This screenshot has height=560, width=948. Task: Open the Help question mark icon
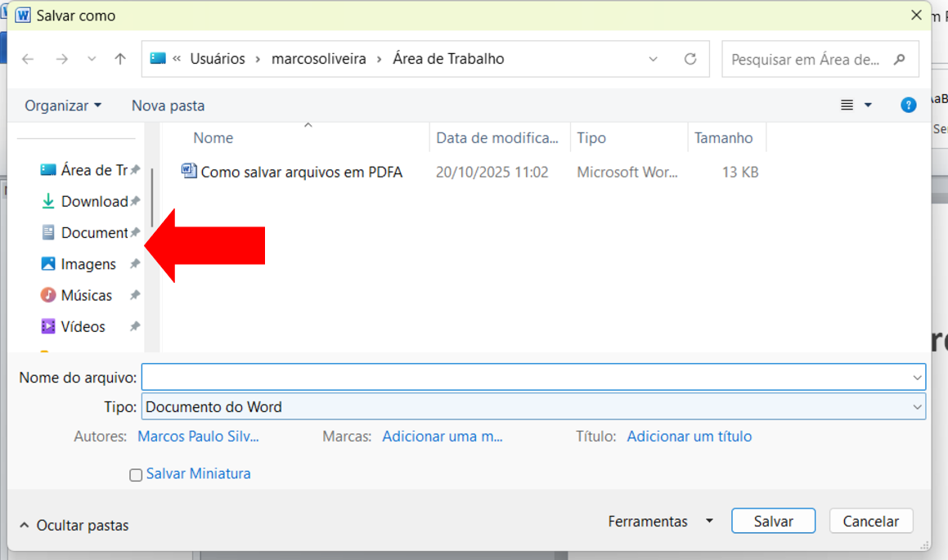(908, 105)
